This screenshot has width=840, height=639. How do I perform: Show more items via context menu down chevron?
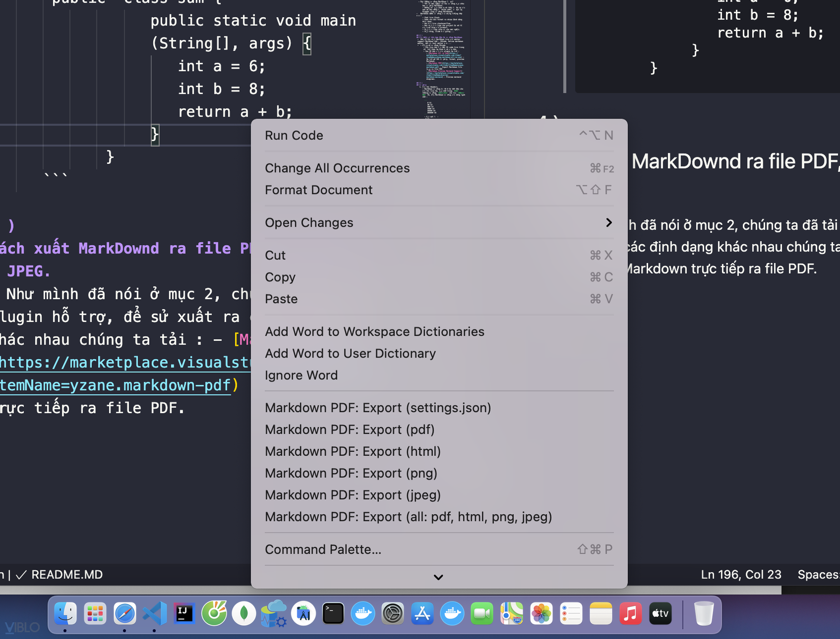tap(438, 577)
